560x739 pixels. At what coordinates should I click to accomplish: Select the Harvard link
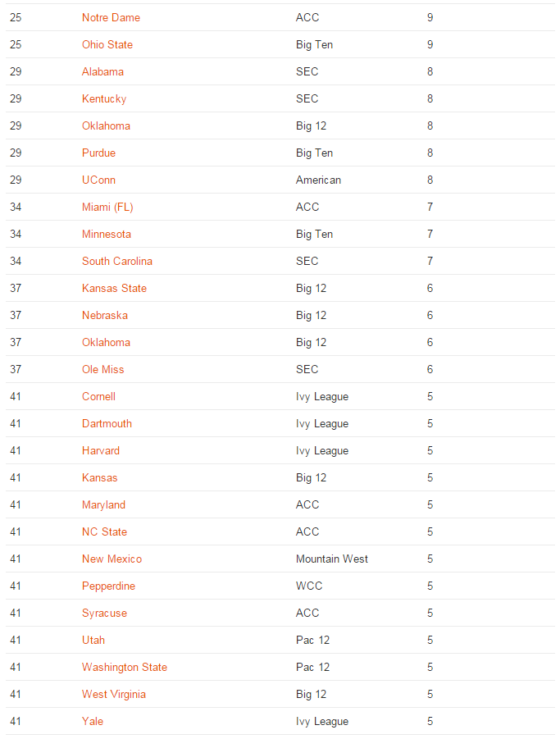(x=101, y=450)
